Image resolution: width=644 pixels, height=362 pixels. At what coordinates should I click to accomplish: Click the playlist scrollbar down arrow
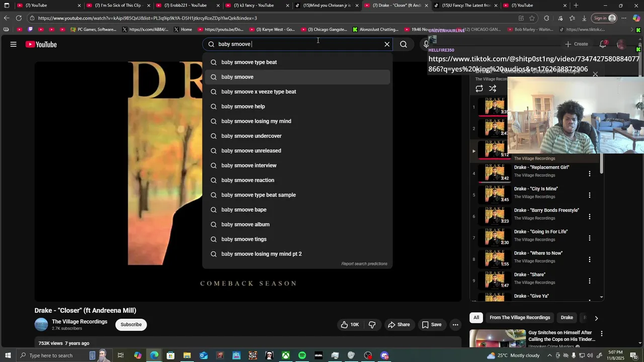click(601, 298)
